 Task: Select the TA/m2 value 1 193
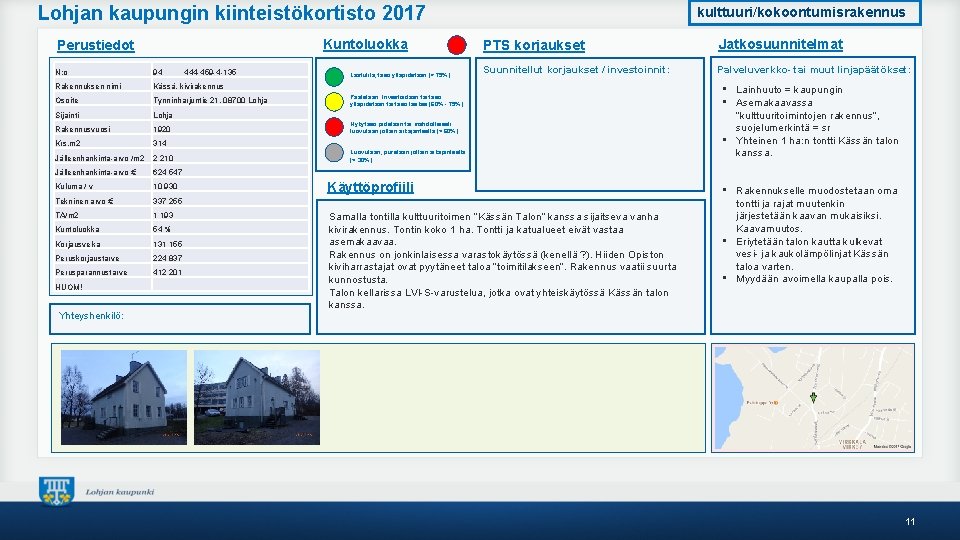[163, 215]
